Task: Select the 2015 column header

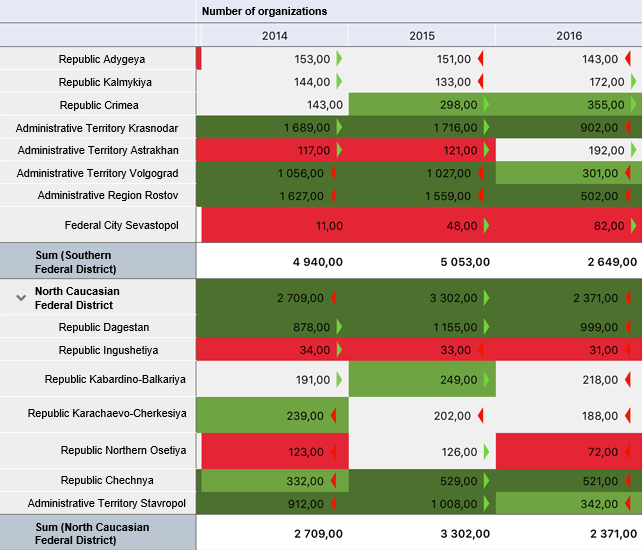Action: [x=422, y=36]
